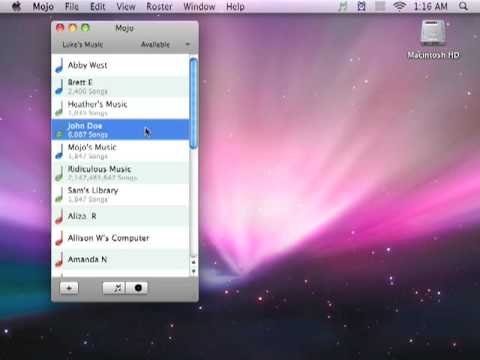Select the John Doe row

[120, 130]
